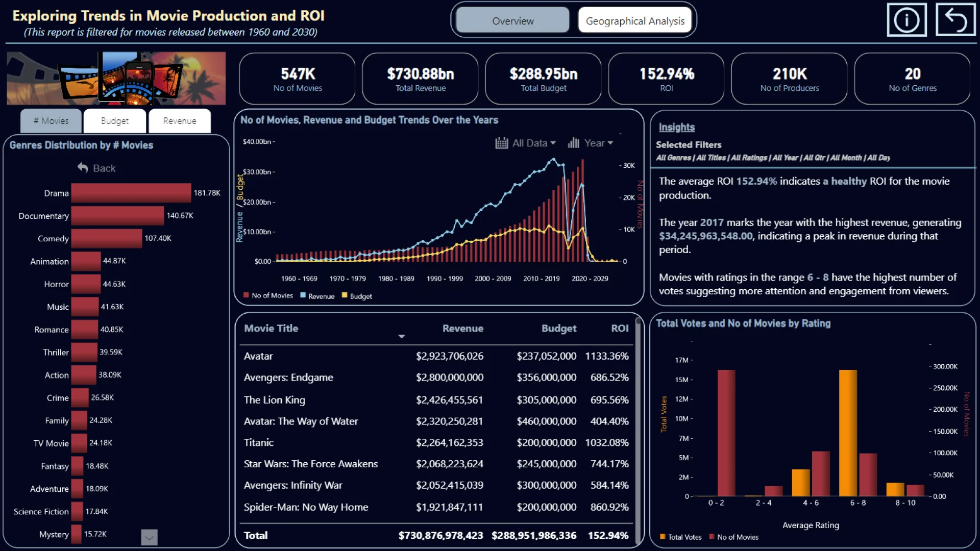Select the Action genre bar

point(84,375)
